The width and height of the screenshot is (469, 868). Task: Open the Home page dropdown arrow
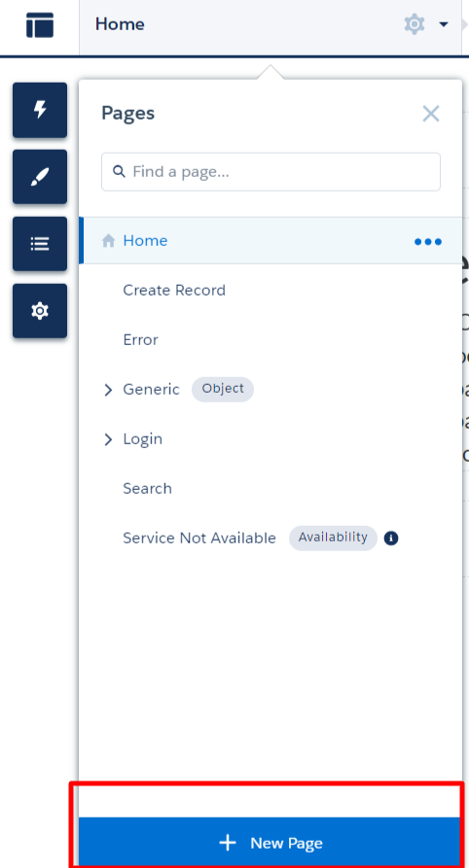coord(444,24)
